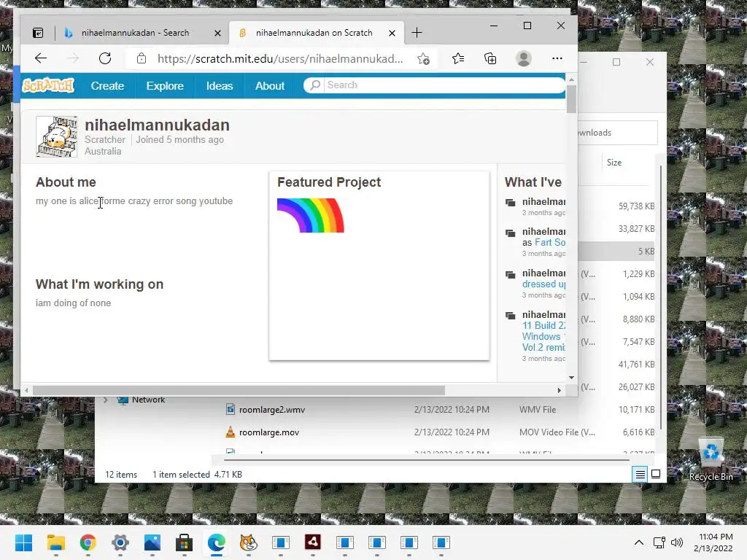Open File Explorer from the taskbar
Image resolution: width=747 pixels, height=560 pixels.
point(55,542)
